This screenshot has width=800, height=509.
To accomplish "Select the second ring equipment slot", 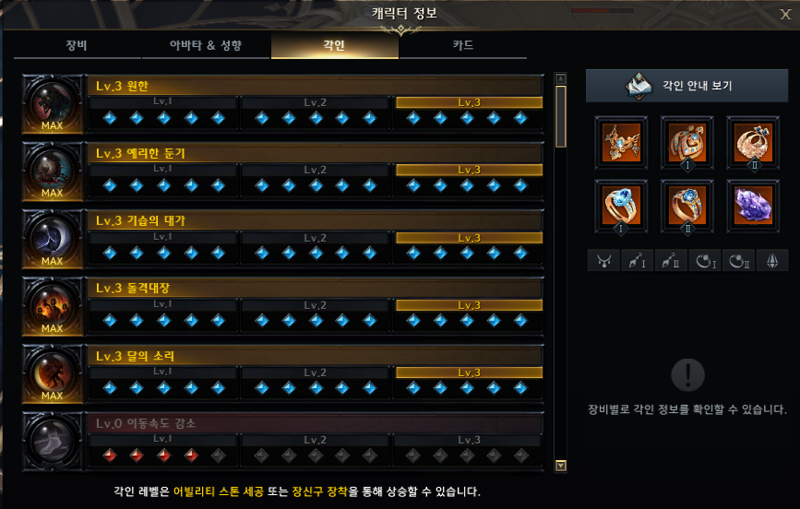I will [687, 206].
